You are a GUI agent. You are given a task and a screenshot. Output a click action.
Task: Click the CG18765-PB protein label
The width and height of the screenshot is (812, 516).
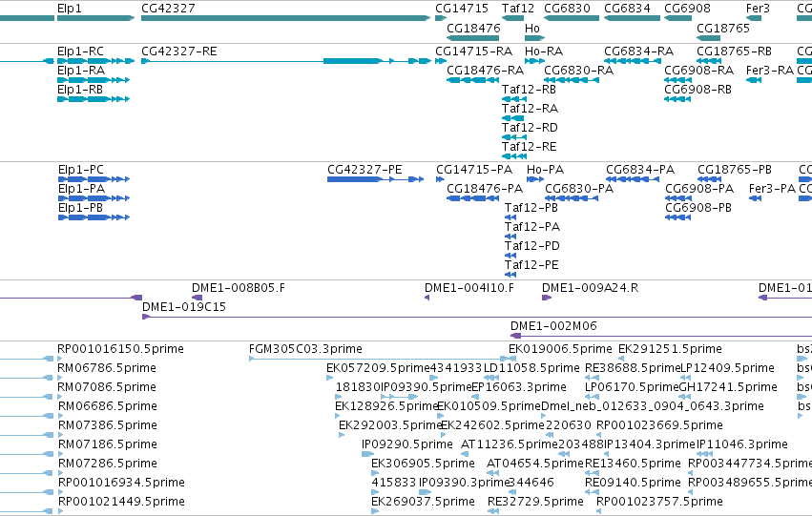735,170
